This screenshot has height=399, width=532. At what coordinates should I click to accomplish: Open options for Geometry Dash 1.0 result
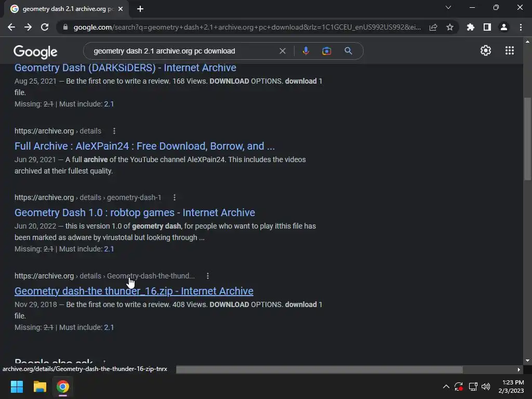175,197
